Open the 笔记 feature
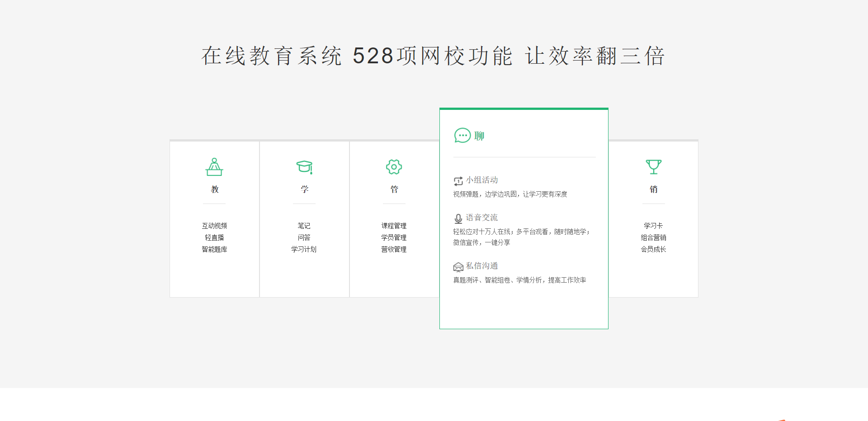The height and width of the screenshot is (421, 868). tap(304, 226)
